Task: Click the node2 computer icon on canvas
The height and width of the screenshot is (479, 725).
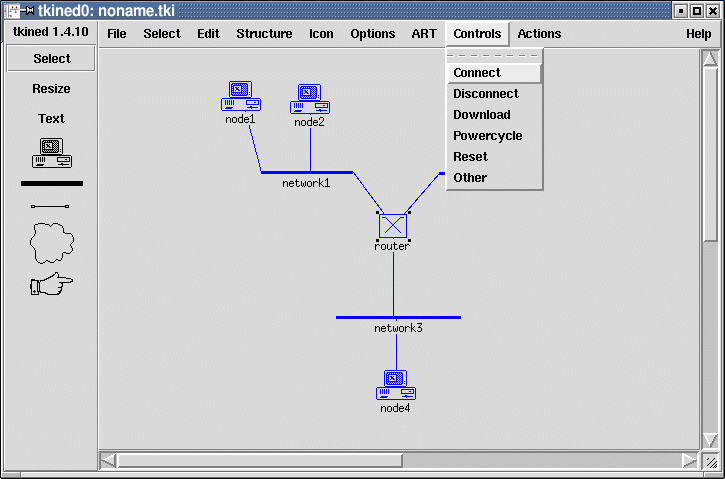Action: click(310, 100)
